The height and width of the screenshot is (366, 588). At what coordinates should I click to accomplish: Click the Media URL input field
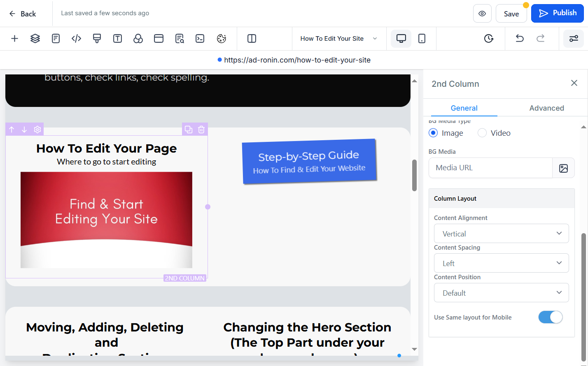[490, 168]
